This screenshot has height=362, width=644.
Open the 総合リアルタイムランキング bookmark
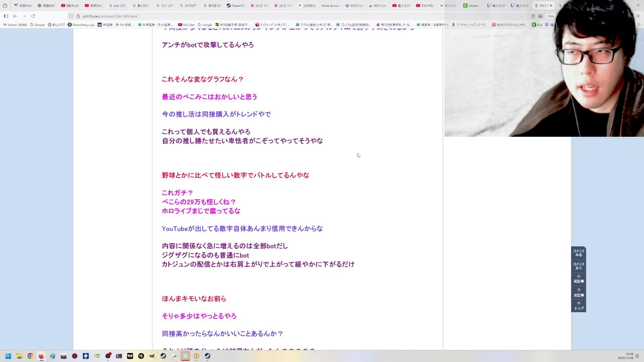click(x=510, y=25)
